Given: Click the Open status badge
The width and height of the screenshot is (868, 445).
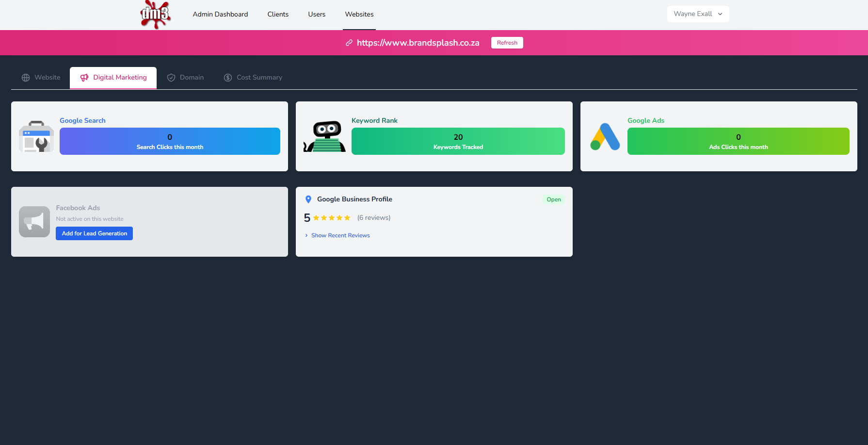Looking at the screenshot, I should (554, 199).
